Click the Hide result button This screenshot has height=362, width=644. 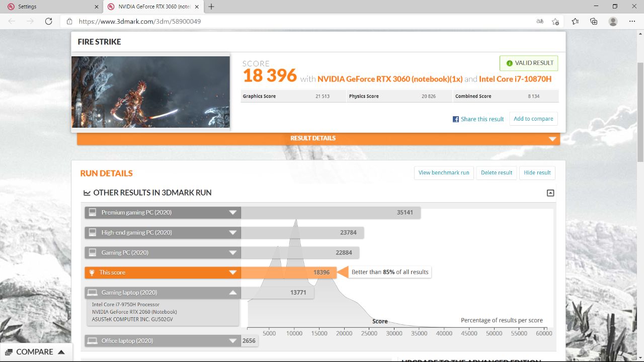click(x=537, y=172)
